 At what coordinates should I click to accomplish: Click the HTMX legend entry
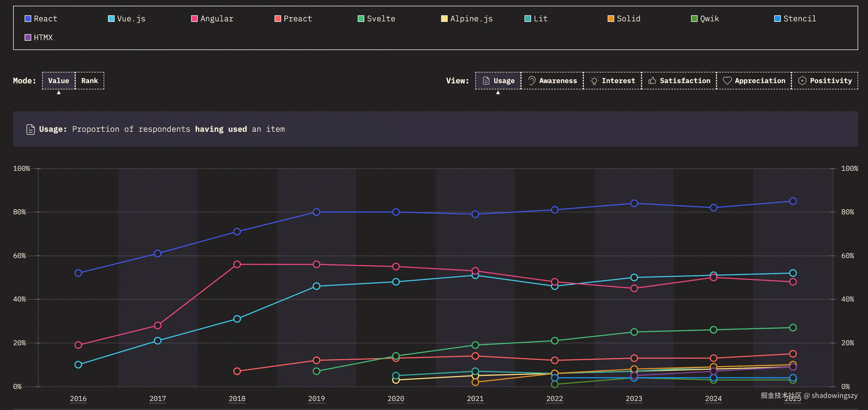[x=43, y=37]
